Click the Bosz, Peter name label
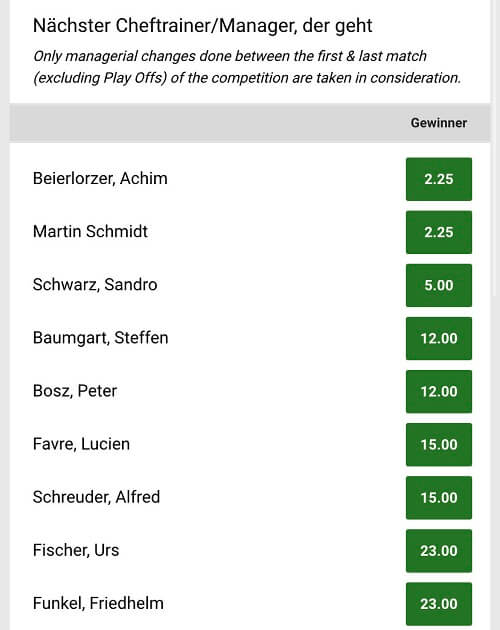Screen dimensions: 500x630 [x=75, y=391]
